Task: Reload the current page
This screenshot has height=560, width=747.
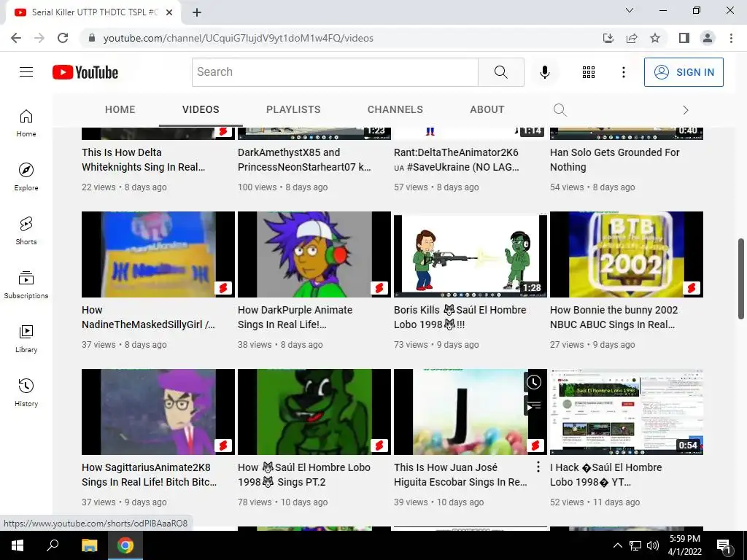Action: pos(63,38)
